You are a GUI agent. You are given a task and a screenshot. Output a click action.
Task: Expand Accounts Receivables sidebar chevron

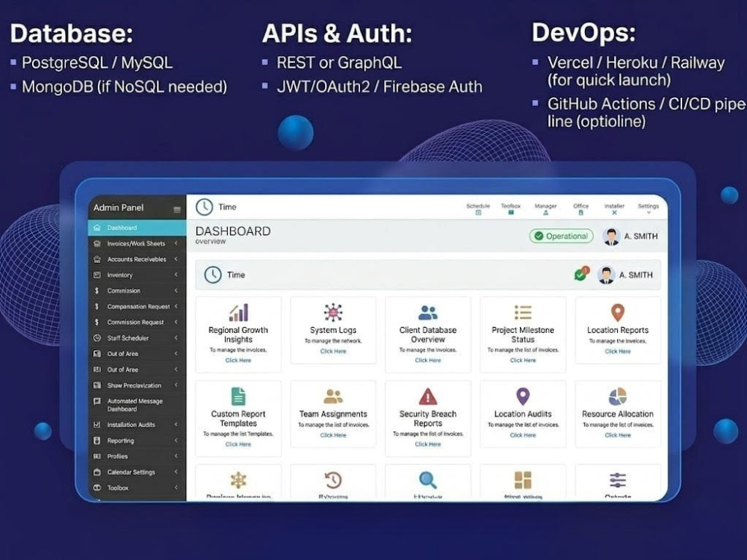pos(176,259)
